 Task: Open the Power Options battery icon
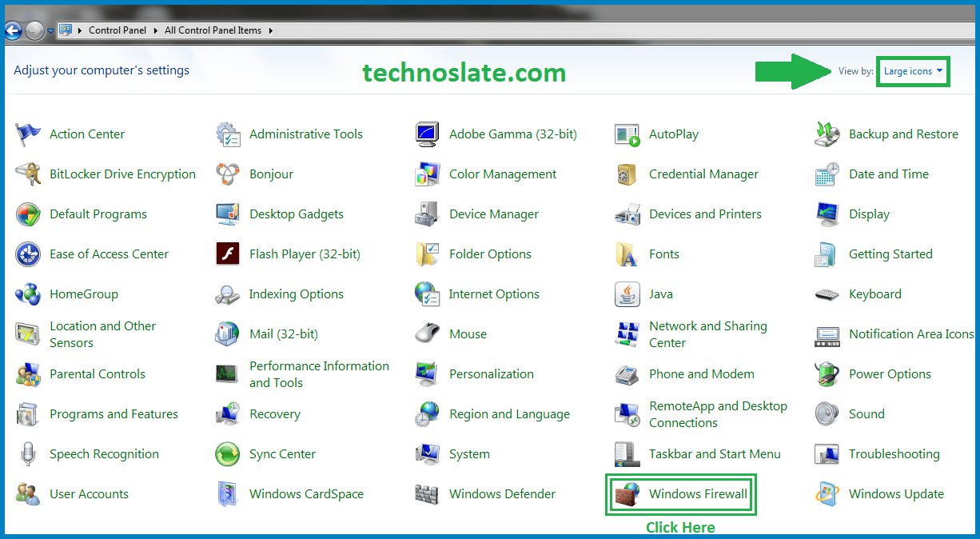click(x=827, y=374)
